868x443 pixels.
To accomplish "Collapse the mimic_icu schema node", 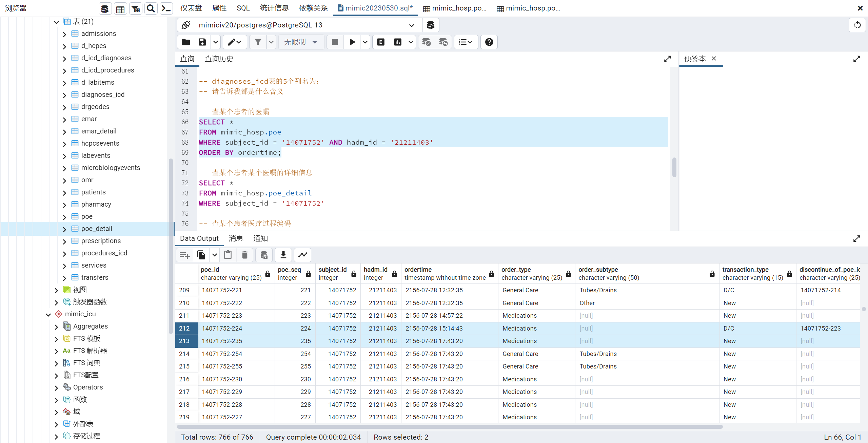I will coord(48,314).
